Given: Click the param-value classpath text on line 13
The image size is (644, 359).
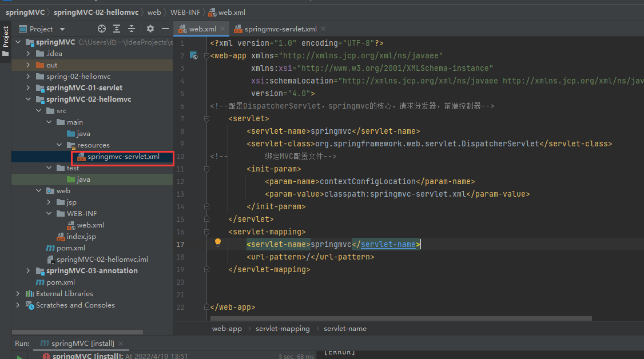Looking at the screenshot, I should coord(395,194).
